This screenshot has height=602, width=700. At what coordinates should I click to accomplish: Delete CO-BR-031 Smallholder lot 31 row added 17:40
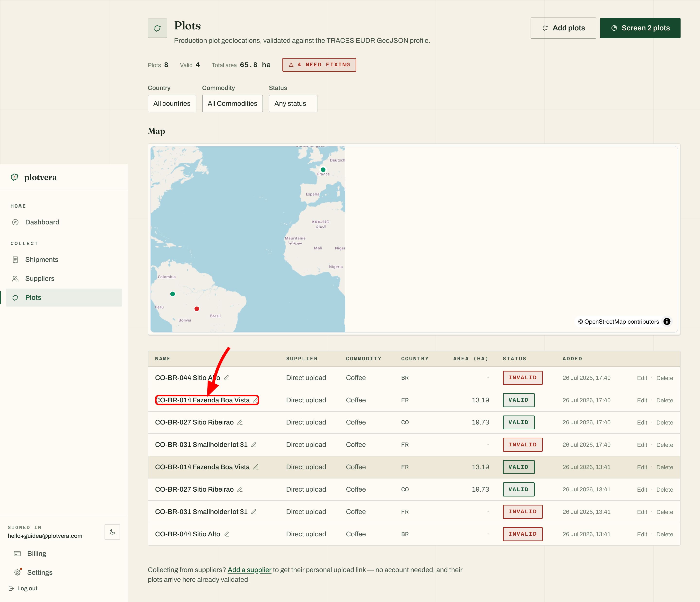tap(665, 445)
